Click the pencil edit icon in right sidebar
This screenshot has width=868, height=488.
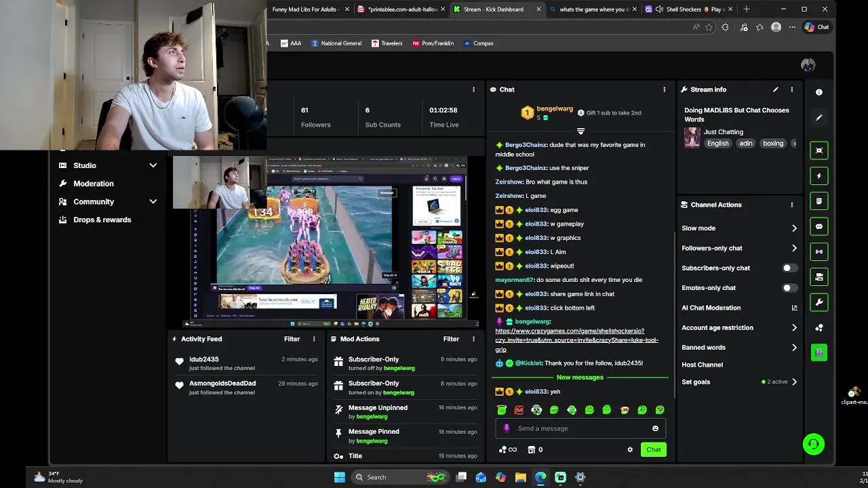(818, 117)
